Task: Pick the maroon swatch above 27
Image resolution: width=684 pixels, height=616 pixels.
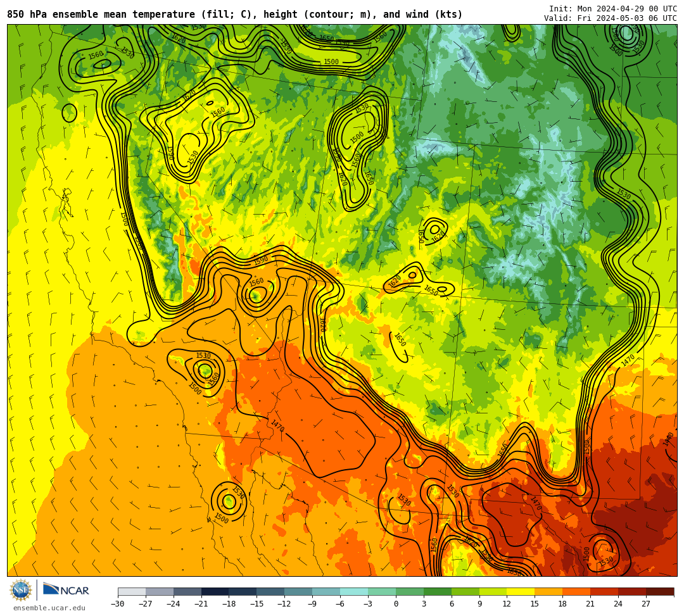Action: coord(660,591)
